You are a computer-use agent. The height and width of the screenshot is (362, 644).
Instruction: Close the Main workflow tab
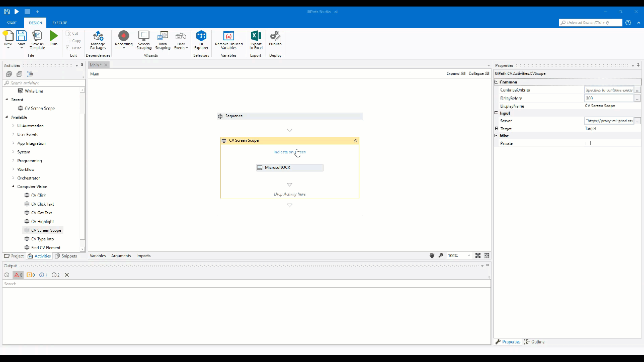pos(106,65)
